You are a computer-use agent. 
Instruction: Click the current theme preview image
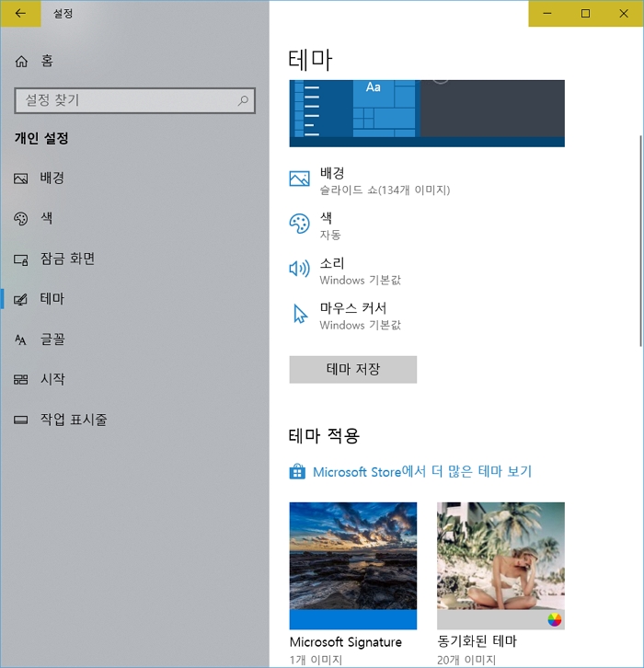(x=427, y=113)
